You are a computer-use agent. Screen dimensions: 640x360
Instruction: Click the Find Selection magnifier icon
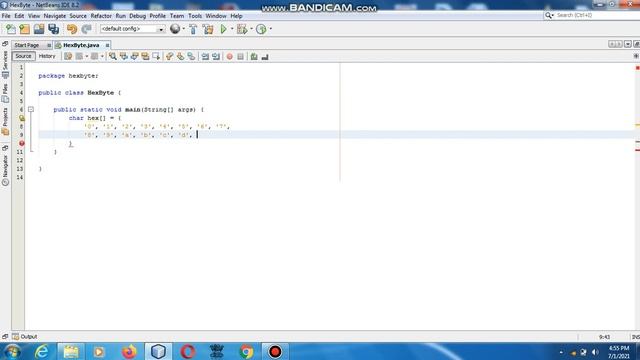click(x=113, y=56)
